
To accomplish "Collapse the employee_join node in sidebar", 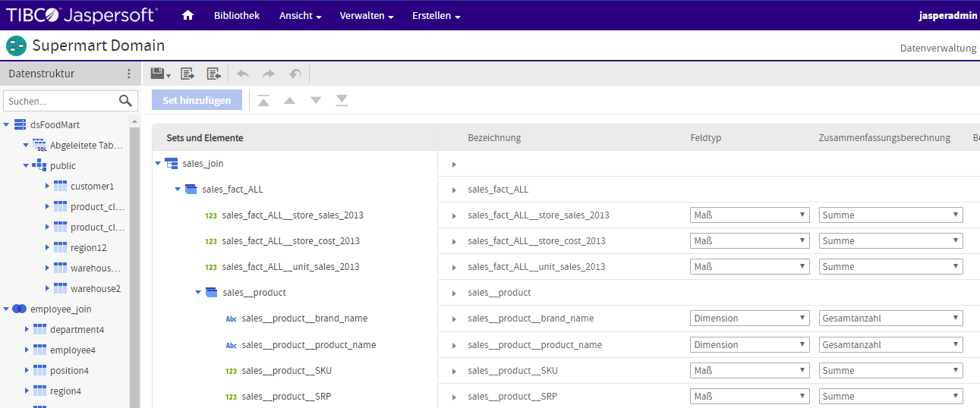I will point(6,309).
